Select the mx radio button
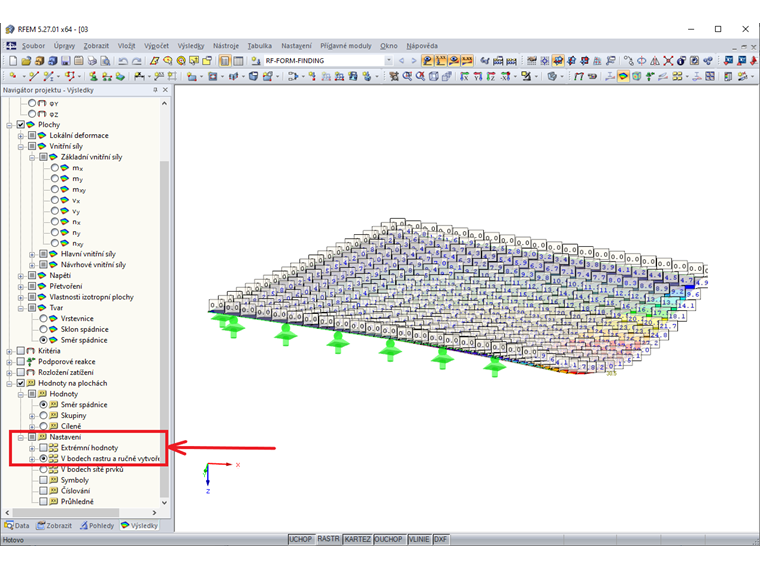The image size is (760, 570). tap(55, 168)
